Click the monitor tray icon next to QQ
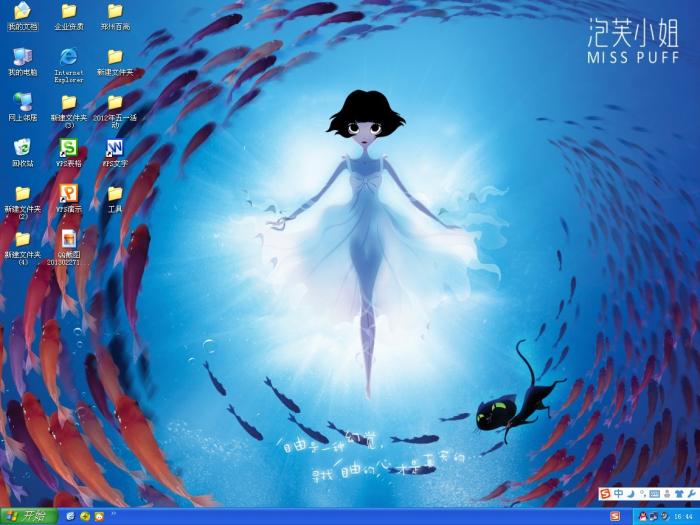The height and width of the screenshot is (525, 700). (654, 517)
